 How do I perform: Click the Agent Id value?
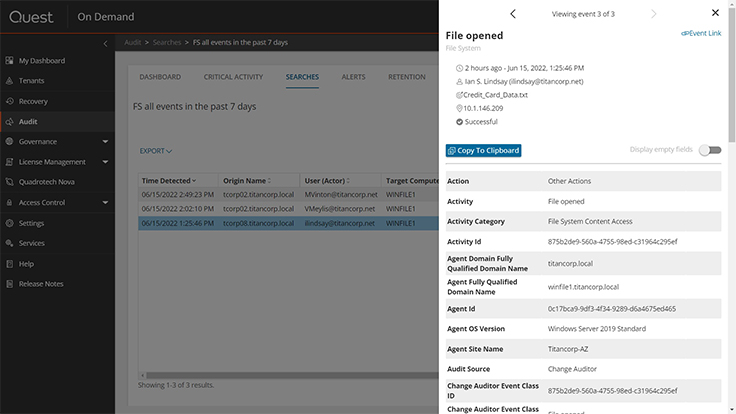pos(612,309)
